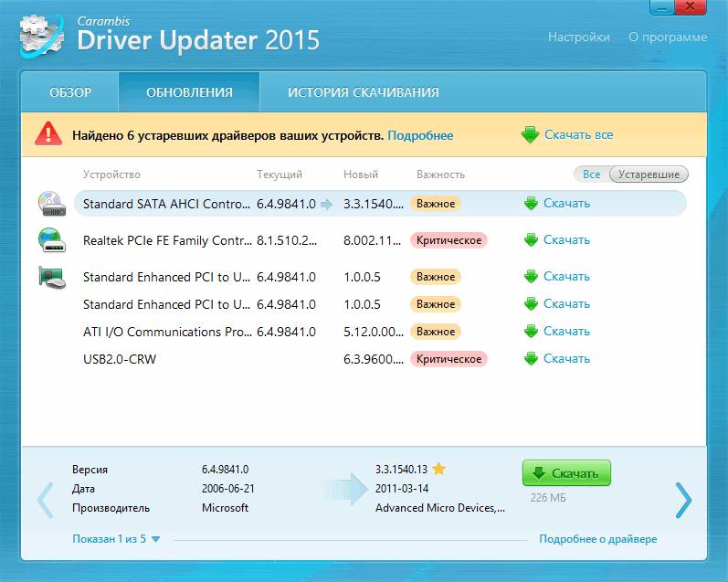This screenshot has width=728, height=582.
Task: Click green arrow icon beside Скачать все
Action: [x=530, y=134]
